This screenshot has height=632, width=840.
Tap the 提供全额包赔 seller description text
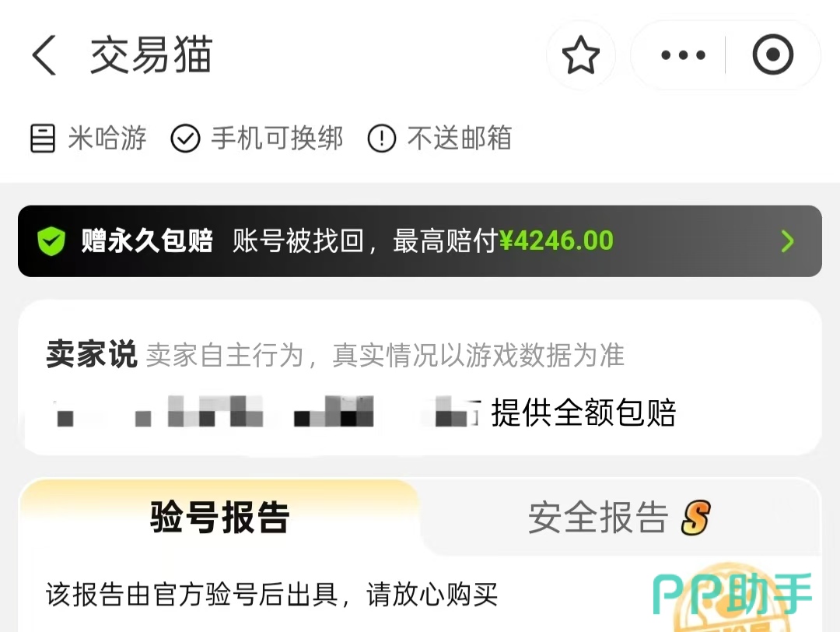pyautogui.click(x=583, y=413)
